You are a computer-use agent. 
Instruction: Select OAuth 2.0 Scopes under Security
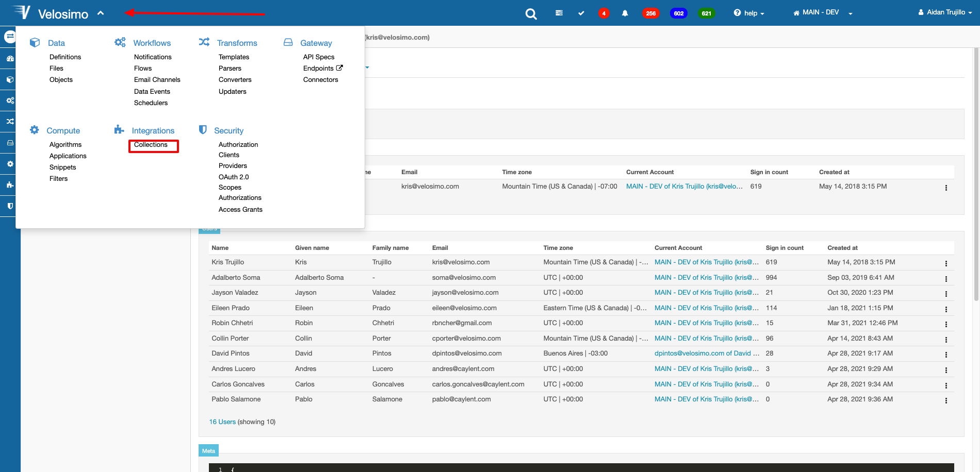233,182
